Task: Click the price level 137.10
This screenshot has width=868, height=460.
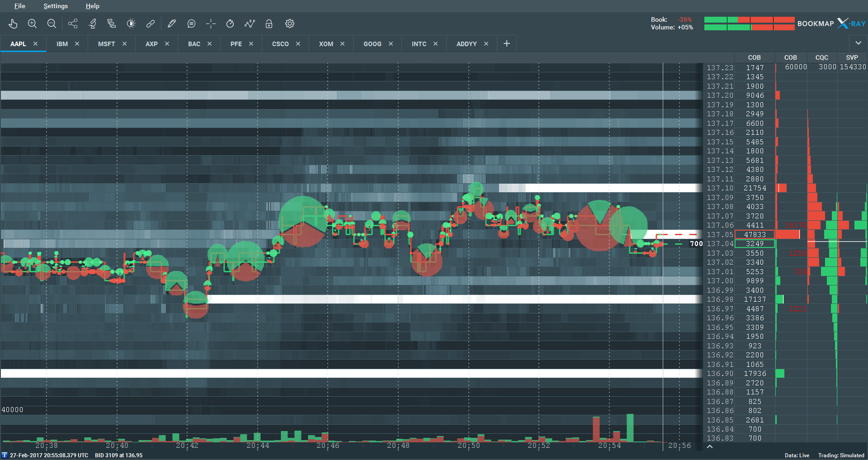Action: point(720,188)
